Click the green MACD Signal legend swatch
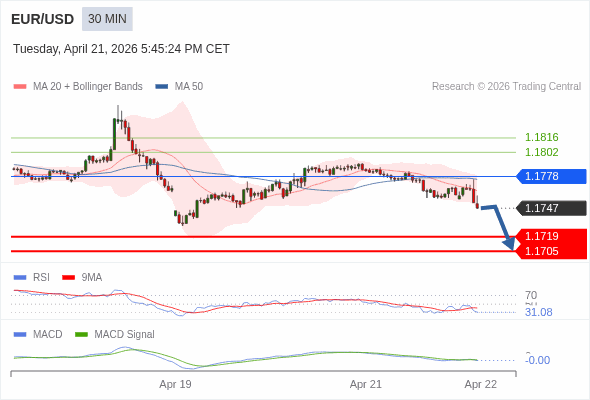The image size is (590, 400). coord(81,335)
